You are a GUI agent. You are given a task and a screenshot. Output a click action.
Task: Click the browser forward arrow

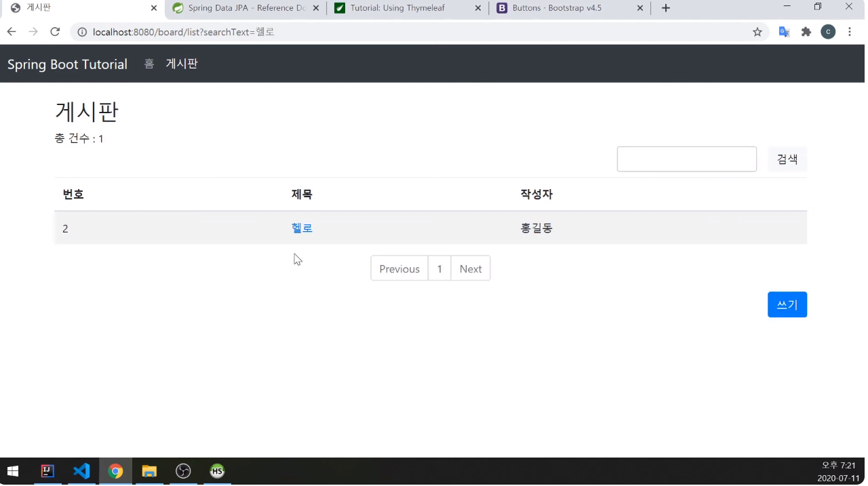tap(33, 32)
